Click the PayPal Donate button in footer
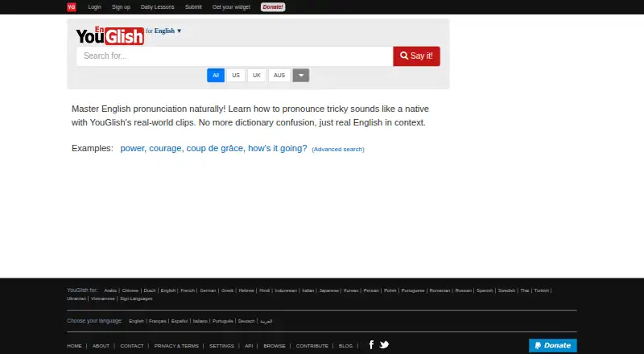This screenshot has height=354, width=644. pyautogui.click(x=553, y=345)
